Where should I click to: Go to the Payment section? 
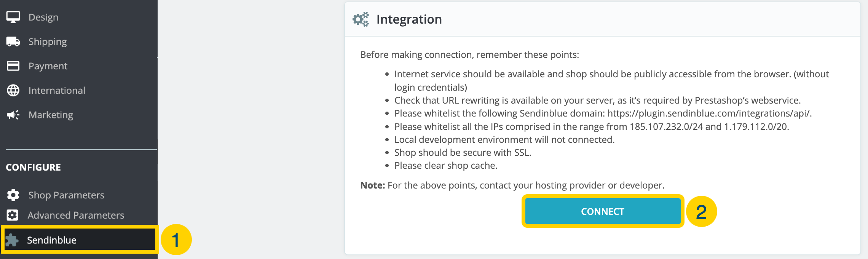pyautogui.click(x=48, y=66)
